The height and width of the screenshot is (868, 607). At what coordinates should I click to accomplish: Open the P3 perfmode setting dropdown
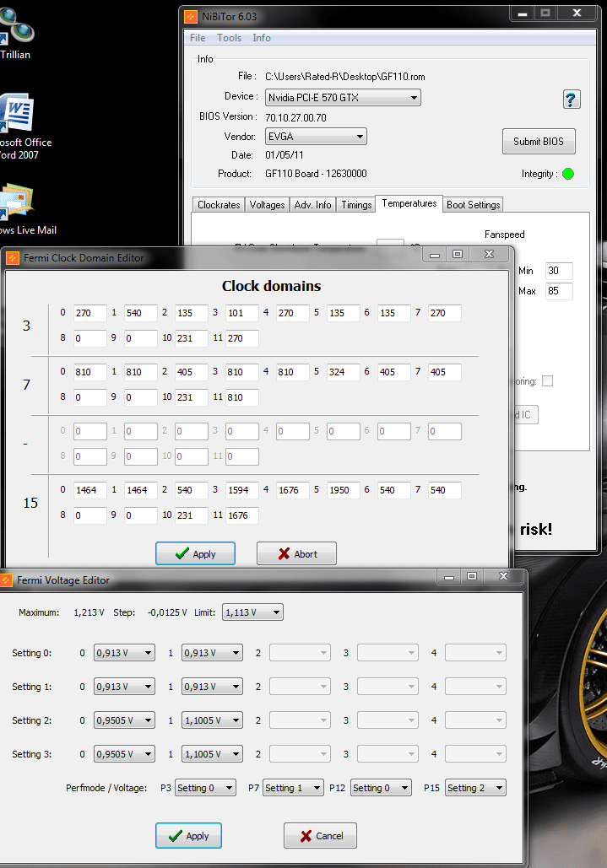pyautogui.click(x=205, y=788)
